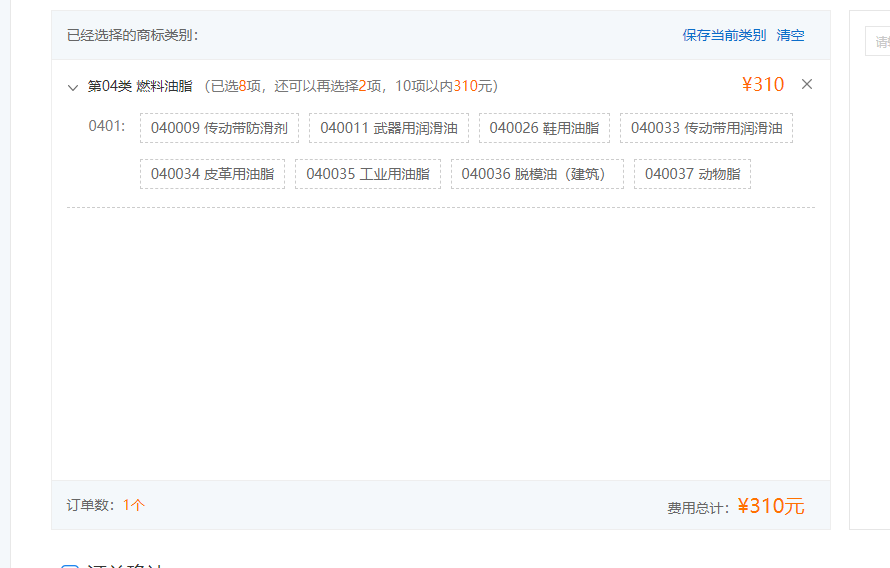Choose the 040026 鞋用油脂 tag

pos(544,128)
